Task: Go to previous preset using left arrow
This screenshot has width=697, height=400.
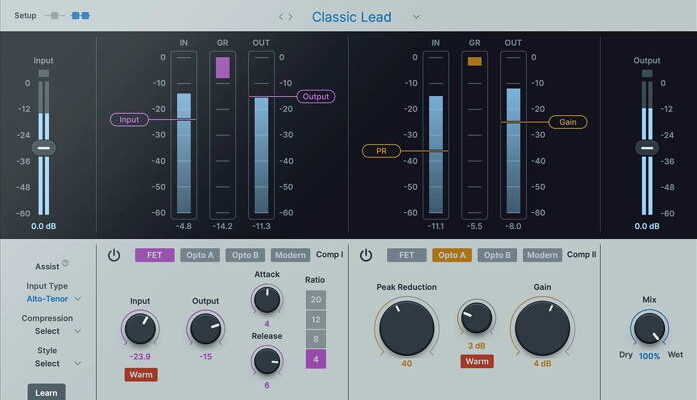Action: pyautogui.click(x=281, y=17)
